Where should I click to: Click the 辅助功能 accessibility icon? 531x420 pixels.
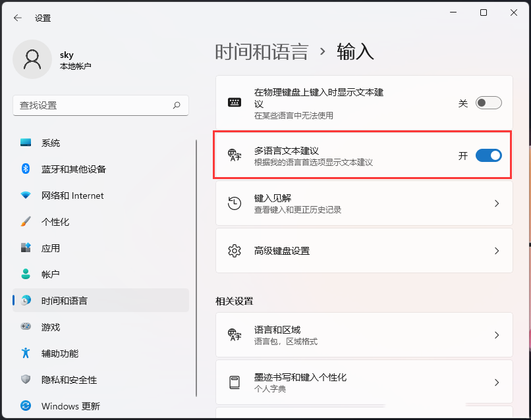click(x=26, y=354)
